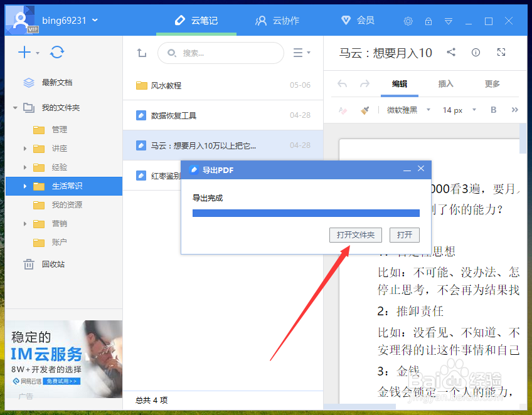
Task: Select the format painter brush icon
Action: [365, 110]
